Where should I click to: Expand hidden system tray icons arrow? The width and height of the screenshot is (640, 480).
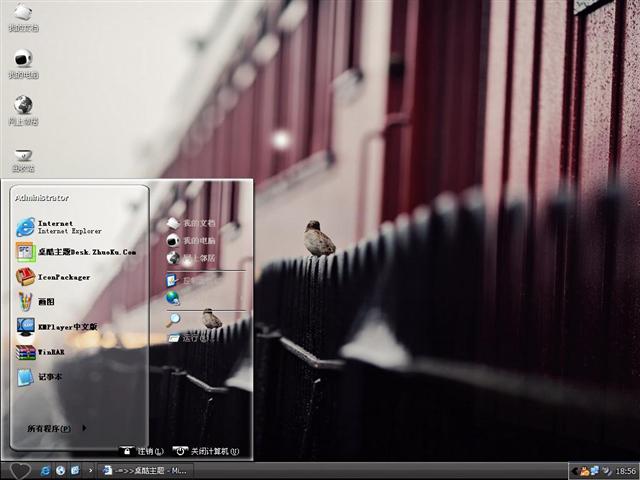pyautogui.click(x=574, y=471)
